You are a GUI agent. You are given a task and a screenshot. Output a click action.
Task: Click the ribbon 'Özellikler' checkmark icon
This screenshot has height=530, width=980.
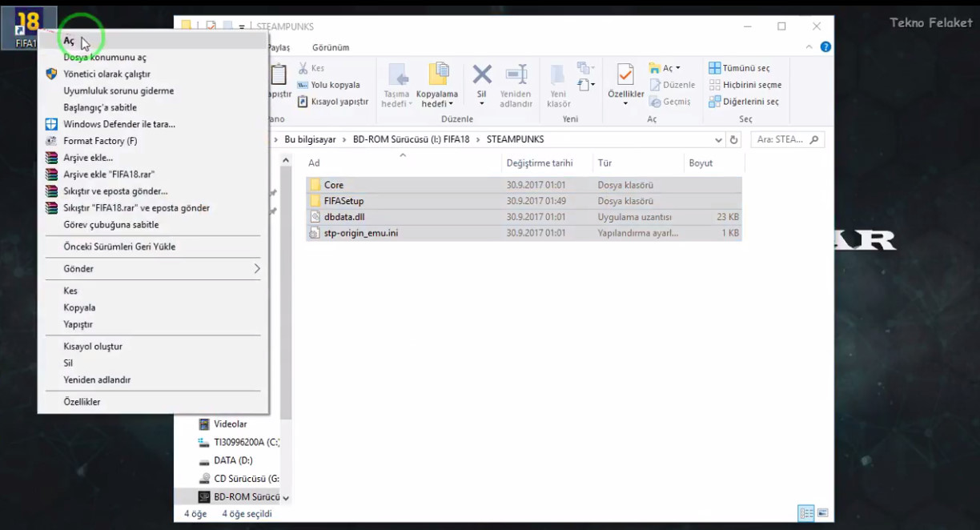[626, 76]
